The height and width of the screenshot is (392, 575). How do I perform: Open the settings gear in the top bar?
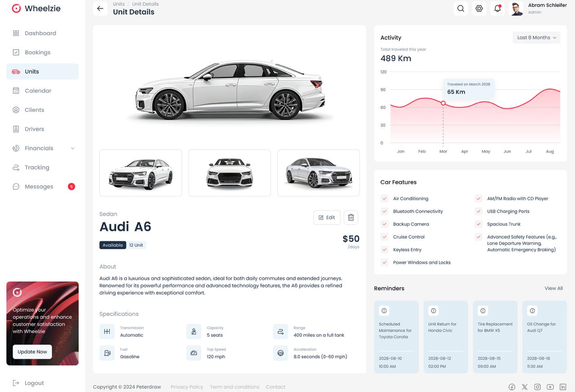point(479,8)
